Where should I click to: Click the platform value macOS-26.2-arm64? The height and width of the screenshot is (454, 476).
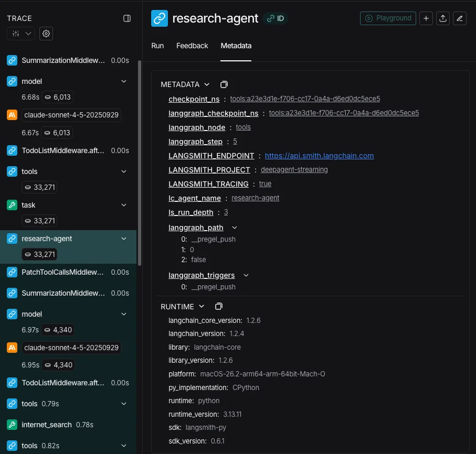click(x=262, y=374)
